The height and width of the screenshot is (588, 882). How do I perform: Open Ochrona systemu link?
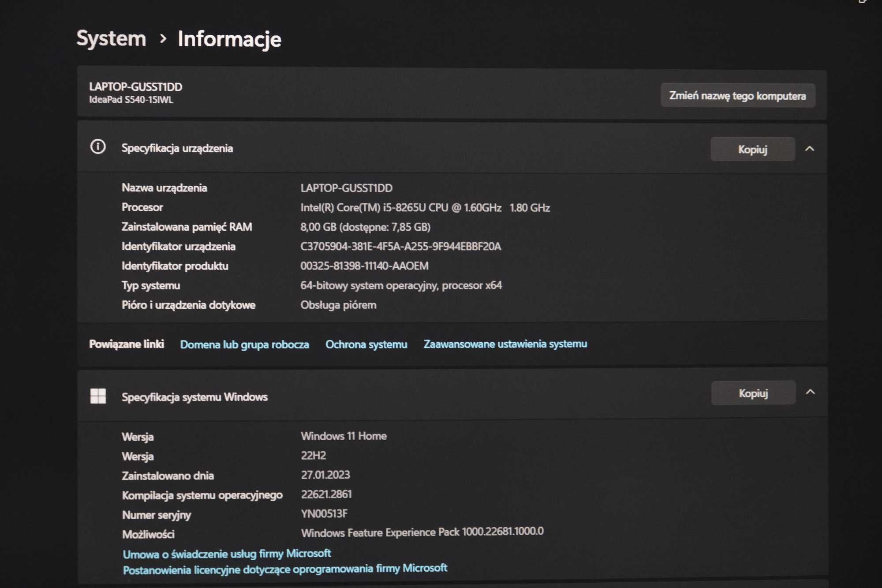click(366, 345)
